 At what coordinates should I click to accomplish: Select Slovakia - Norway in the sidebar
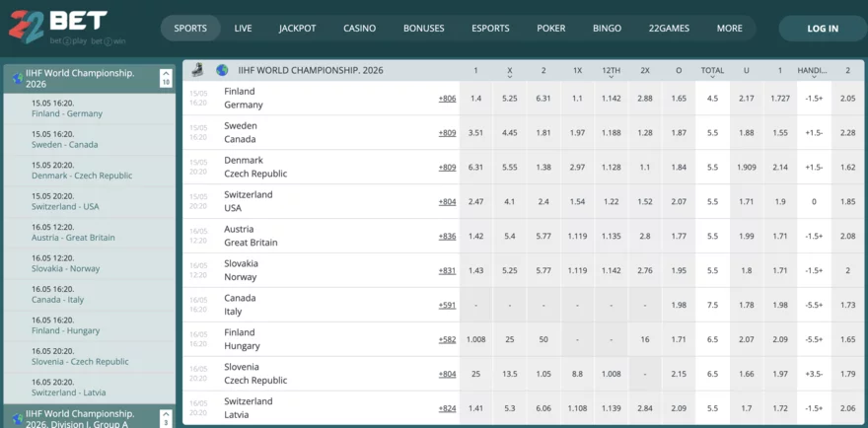(89, 263)
